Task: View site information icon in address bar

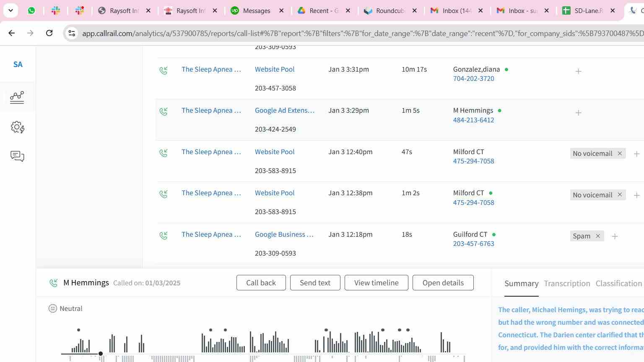Action: (72, 33)
